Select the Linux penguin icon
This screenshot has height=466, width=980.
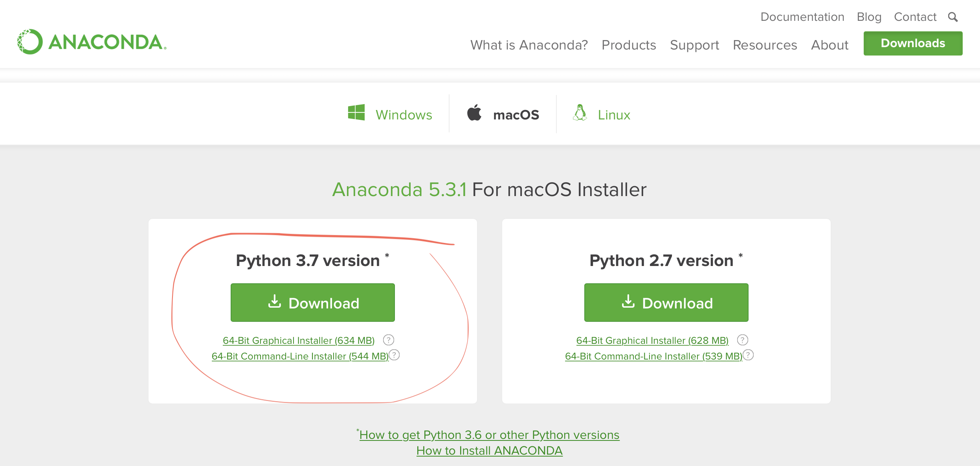click(x=580, y=113)
